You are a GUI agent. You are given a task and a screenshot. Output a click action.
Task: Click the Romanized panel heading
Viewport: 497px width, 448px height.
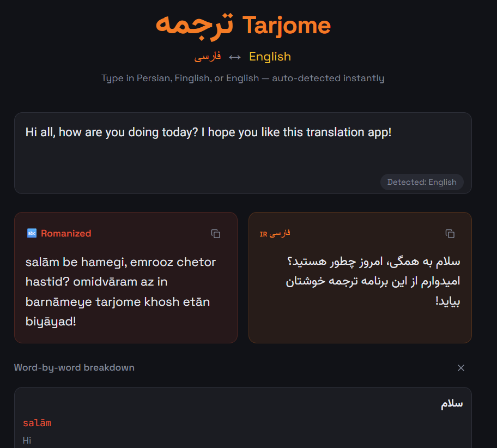65,233
